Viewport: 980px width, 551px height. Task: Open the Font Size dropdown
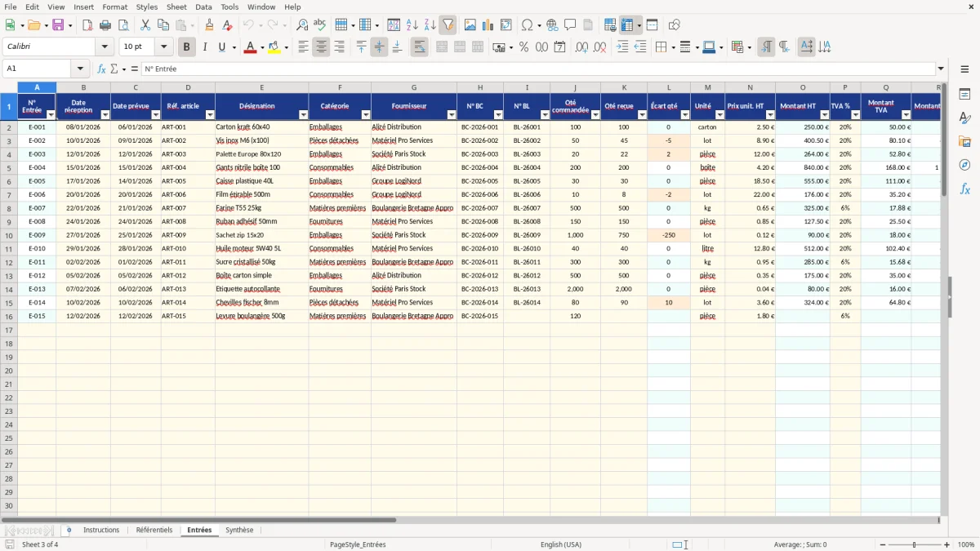pyautogui.click(x=164, y=47)
